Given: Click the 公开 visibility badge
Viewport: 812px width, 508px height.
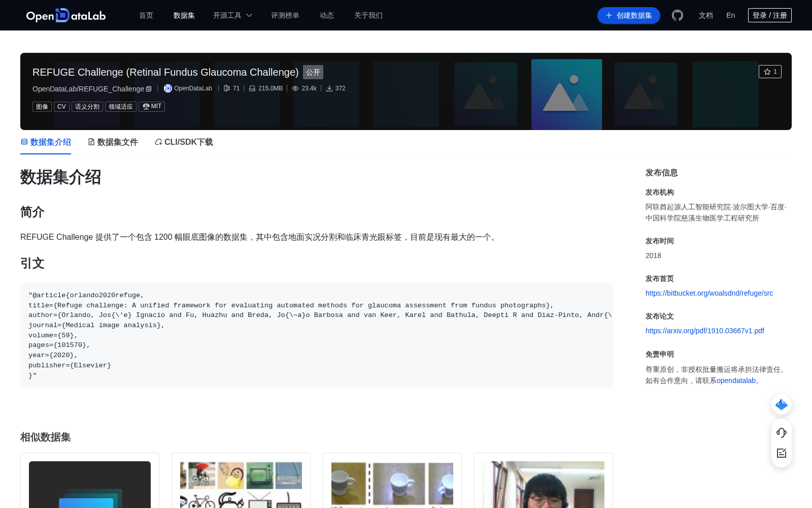Looking at the screenshot, I should [313, 72].
